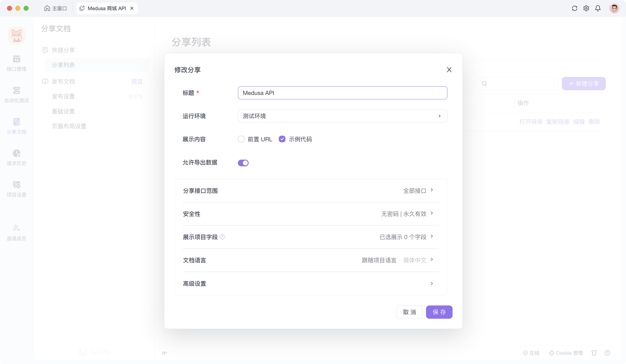Check the 前置 URL checkbox
Screen dimensions: 626x364
pos(241,139)
